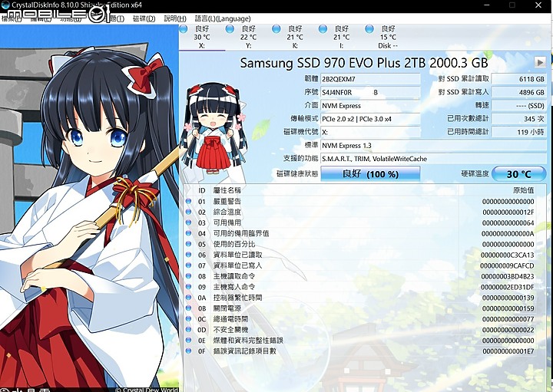553x392 pixels.
Task: Click status icon of attribute 01 嚴重警告
Action: (188, 201)
